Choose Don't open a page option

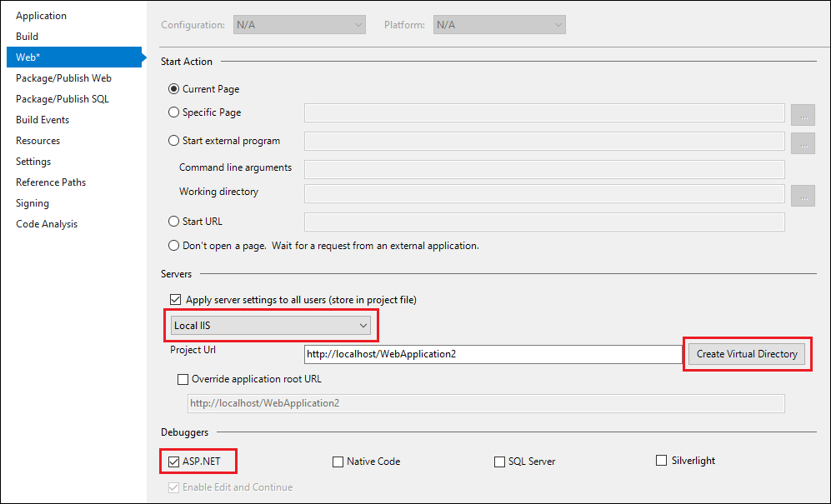click(x=173, y=245)
